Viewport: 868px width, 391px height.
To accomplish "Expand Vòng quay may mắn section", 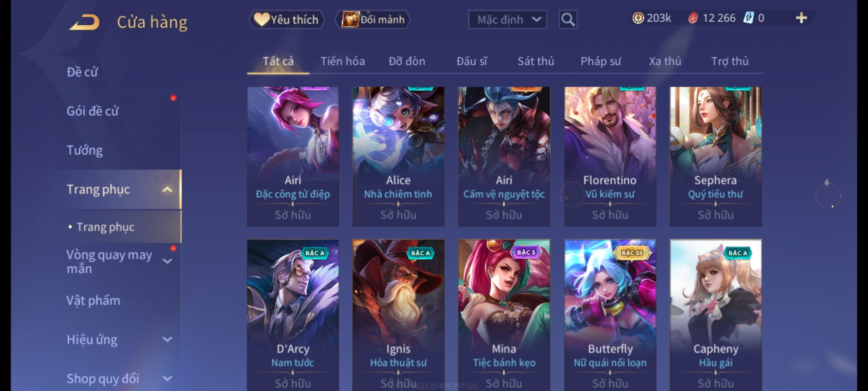I will pyautogui.click(x=167, y=261).
